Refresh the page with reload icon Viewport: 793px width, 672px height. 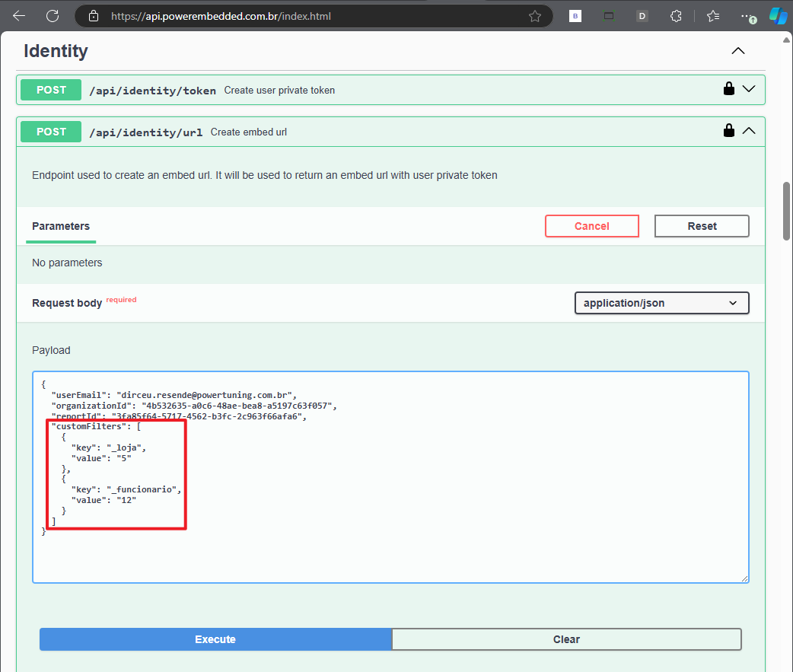[x=53, y=16]
